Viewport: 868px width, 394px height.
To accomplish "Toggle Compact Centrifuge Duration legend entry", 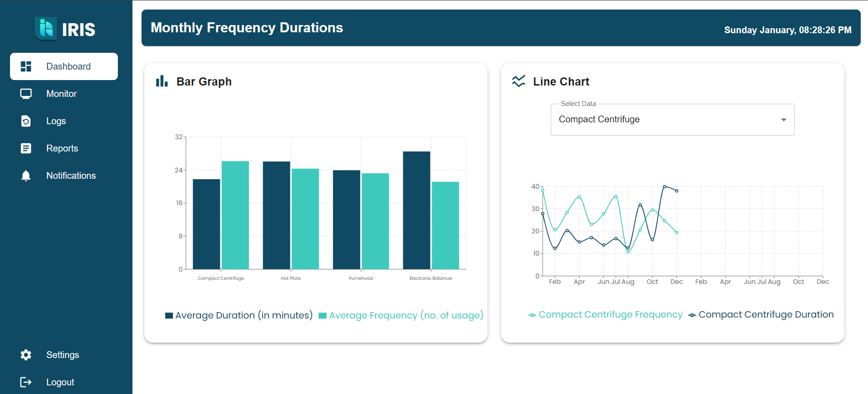I will click(x=761, y=315).
